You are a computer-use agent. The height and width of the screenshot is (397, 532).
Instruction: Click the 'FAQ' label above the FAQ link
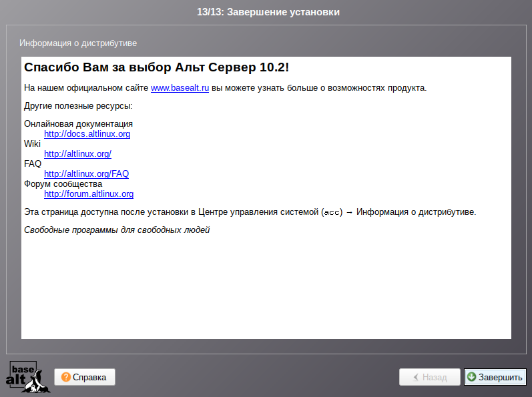(x=33, y=163)
